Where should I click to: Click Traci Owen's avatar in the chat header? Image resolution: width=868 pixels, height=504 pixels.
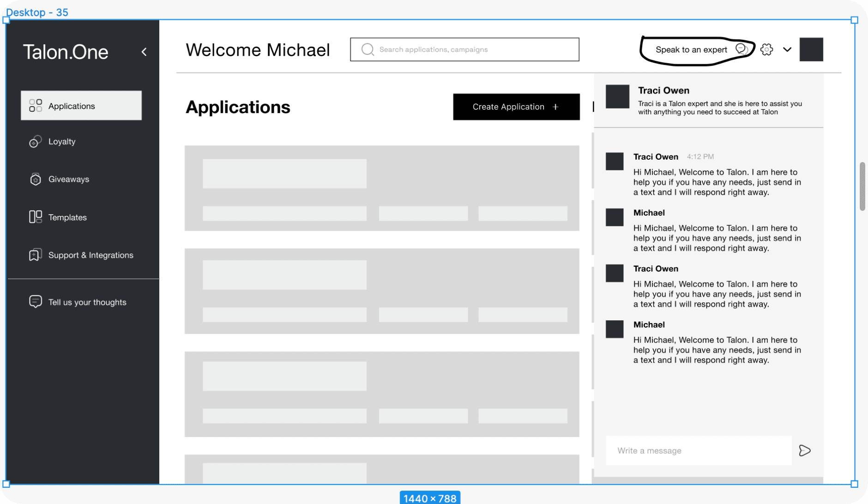tap(617, 96)
